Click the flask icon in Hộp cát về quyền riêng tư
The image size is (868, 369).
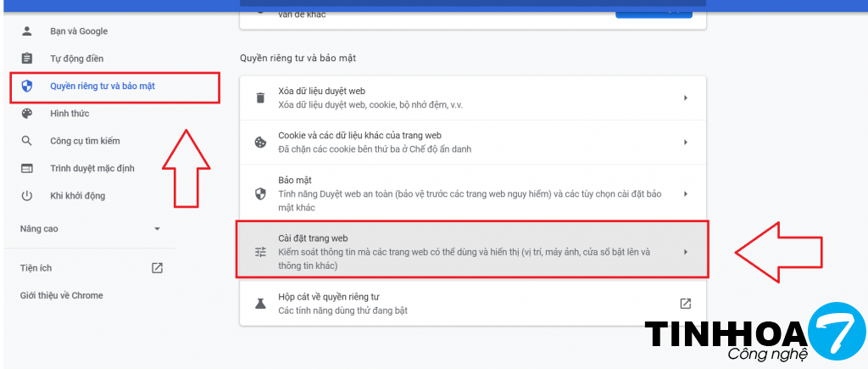click(260, 304)
